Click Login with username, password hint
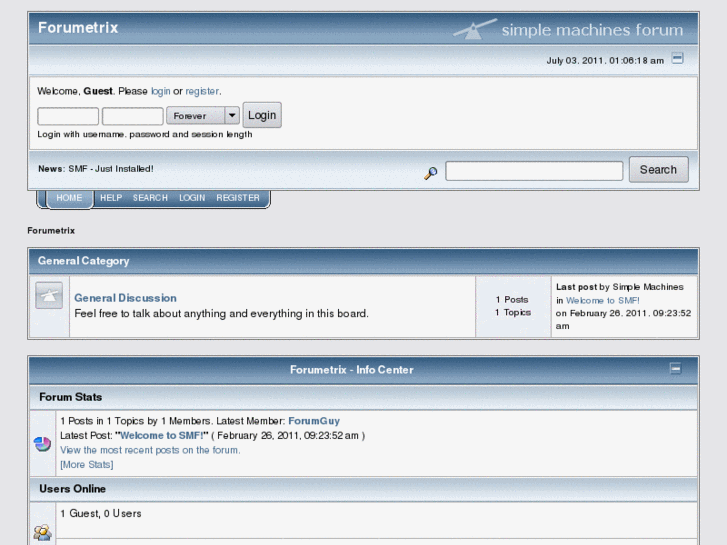The image size is (727, 545). click(145, 135)
